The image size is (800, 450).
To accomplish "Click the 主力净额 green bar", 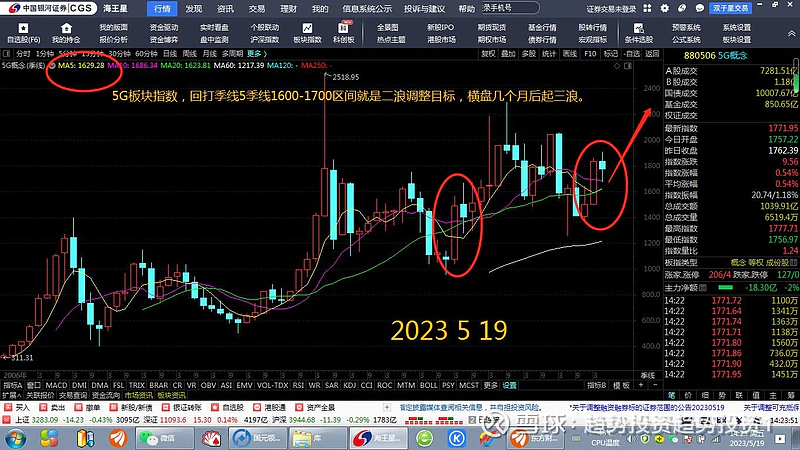I will click(725, 288).
